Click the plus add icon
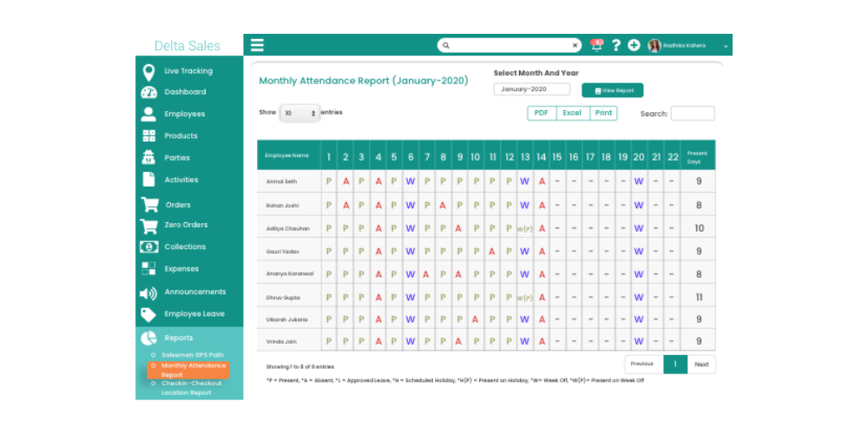This screenshot has height=434, width=868. coord(634,45)
